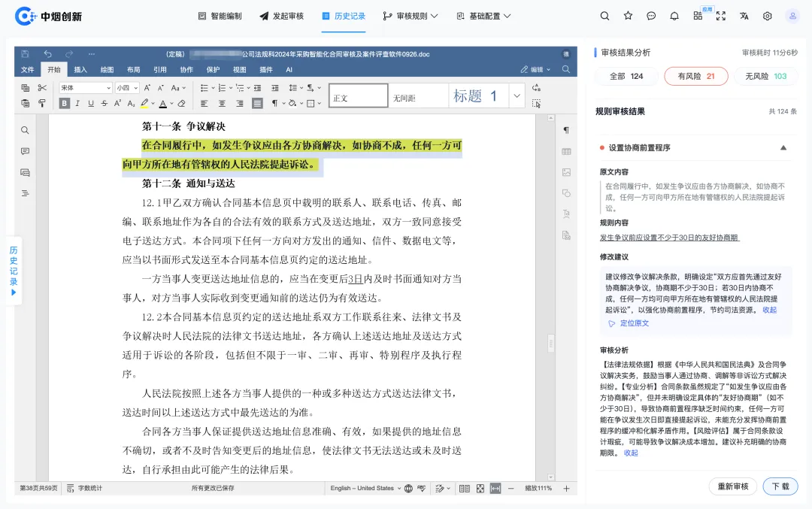Open font color dropdown arrow

[x=171, y=104]
